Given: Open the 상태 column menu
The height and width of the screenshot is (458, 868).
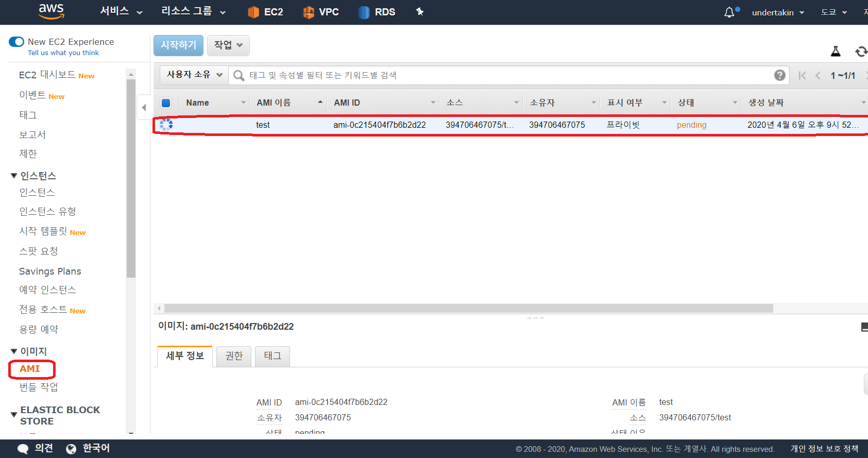Looking at the screenshot, I should click(735, 103).
